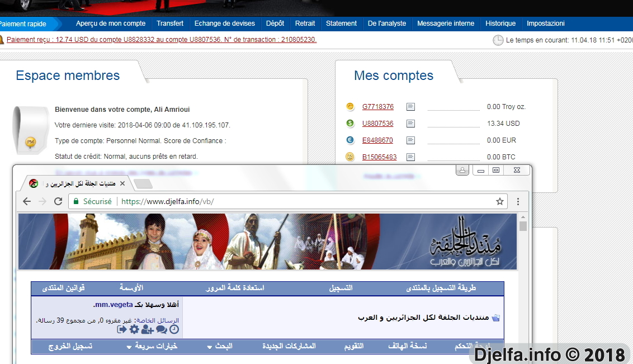Click تسجيل الخروج to log out
The image size is (633, 364).
70,346
